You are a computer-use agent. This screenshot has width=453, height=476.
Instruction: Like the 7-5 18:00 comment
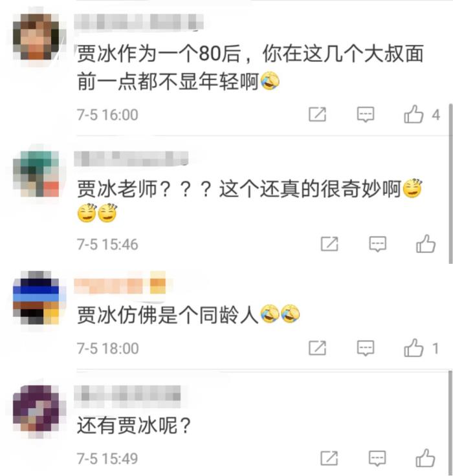tap(414, 347)
